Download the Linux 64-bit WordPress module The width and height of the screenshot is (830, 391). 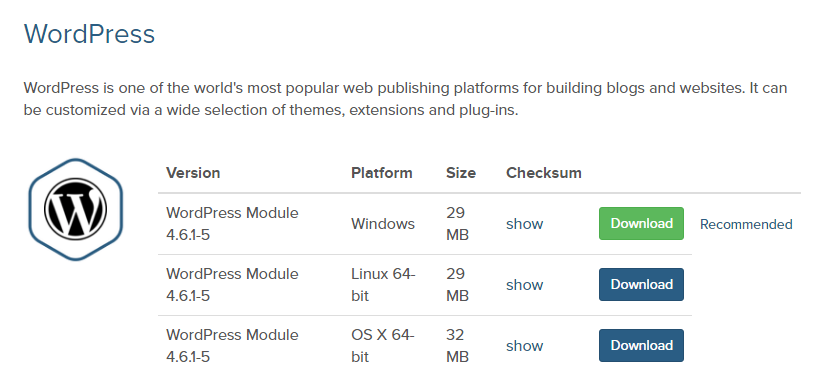coord(641,284)
